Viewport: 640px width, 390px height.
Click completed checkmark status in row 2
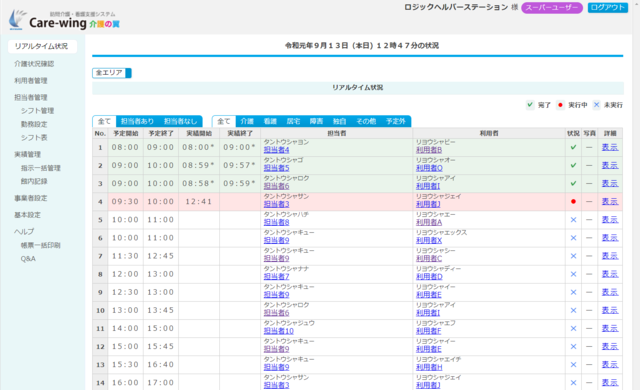click(573, 165)
